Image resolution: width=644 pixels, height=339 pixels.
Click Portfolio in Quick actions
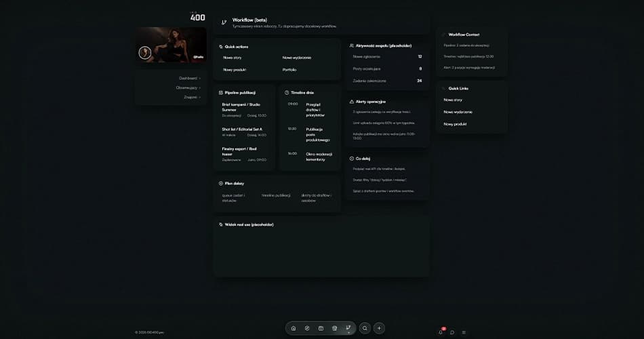click(x=289, y=69)
